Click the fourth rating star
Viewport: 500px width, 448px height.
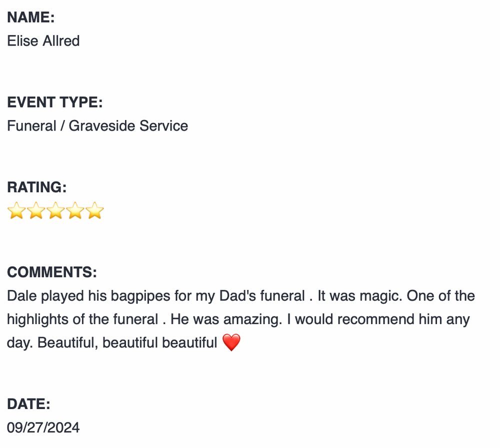tap(75, 211)
